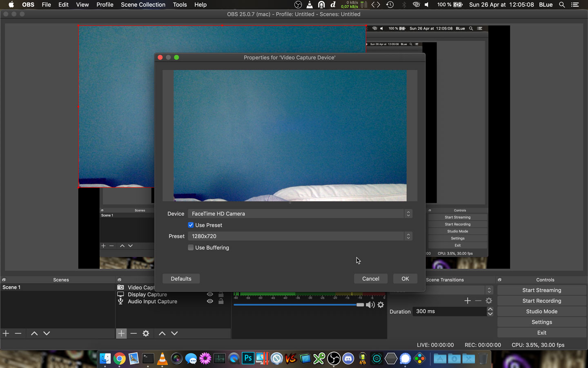Screen dimensions: 588x368
Task: Add a new source with the plus icon
Action: pyautogui.click(x=121, y=333)
